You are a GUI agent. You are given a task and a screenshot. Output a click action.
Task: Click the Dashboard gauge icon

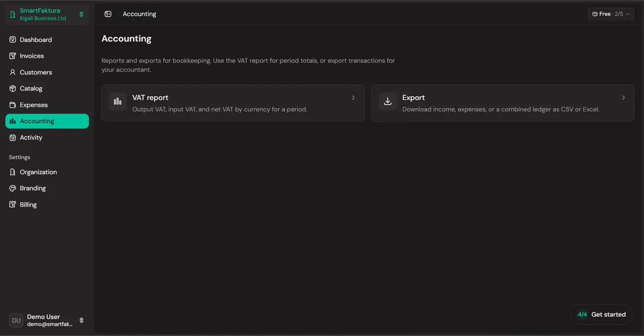[13, 40]
